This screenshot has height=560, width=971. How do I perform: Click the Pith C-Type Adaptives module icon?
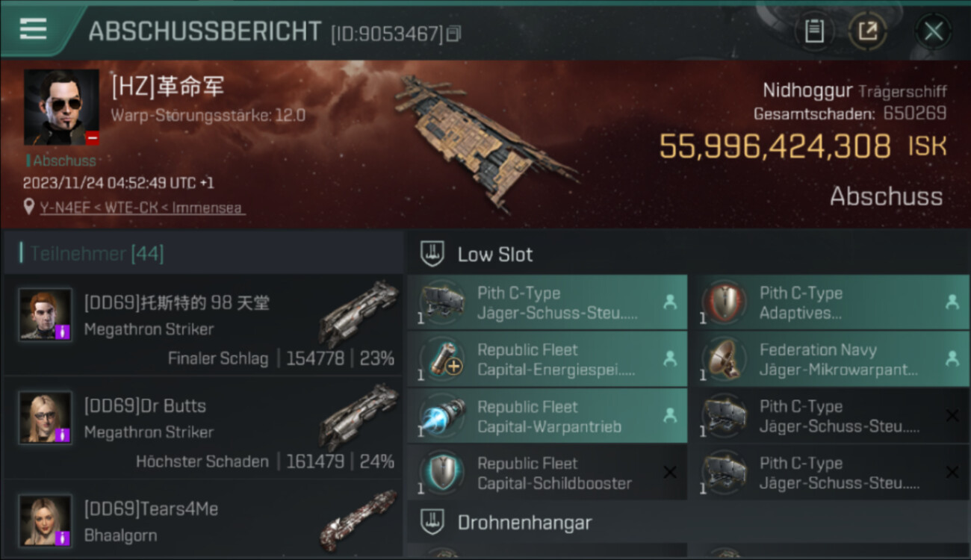click(725, 302)
